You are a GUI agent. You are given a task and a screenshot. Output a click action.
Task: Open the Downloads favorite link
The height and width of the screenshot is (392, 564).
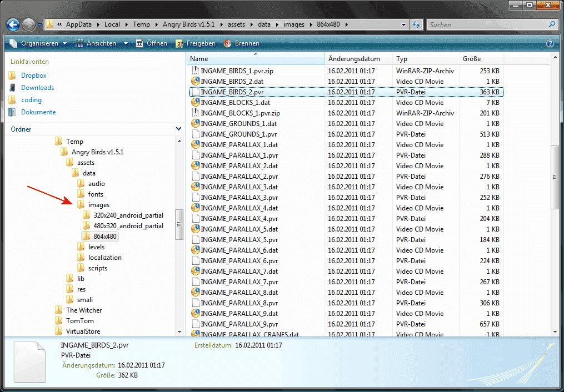click(37, 88)
